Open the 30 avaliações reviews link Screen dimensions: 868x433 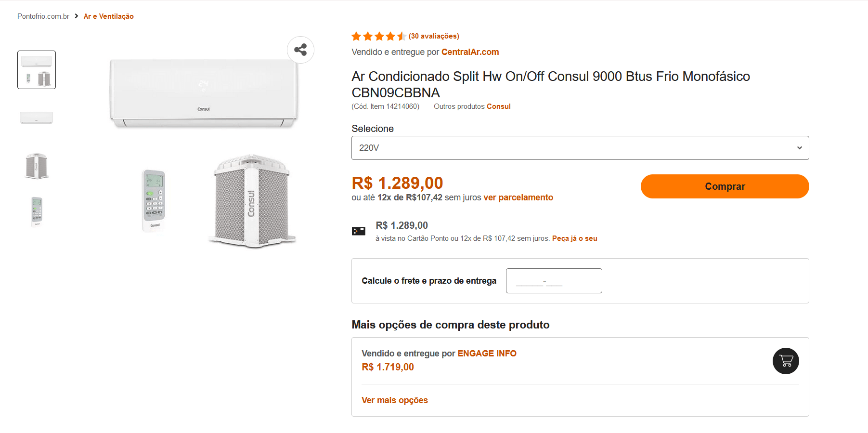pyautogui.click(x=434, y=36)
